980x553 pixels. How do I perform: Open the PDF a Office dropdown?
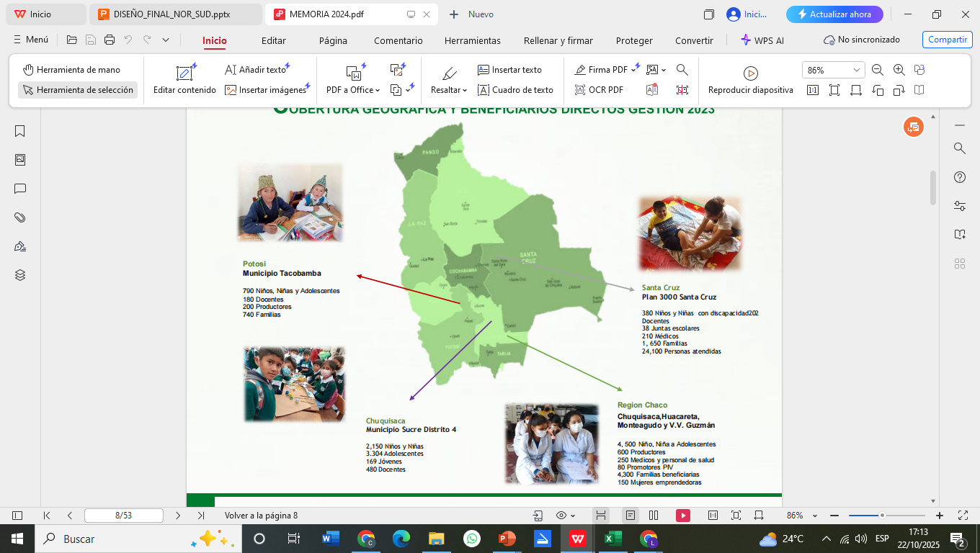(x=354, y=90)
